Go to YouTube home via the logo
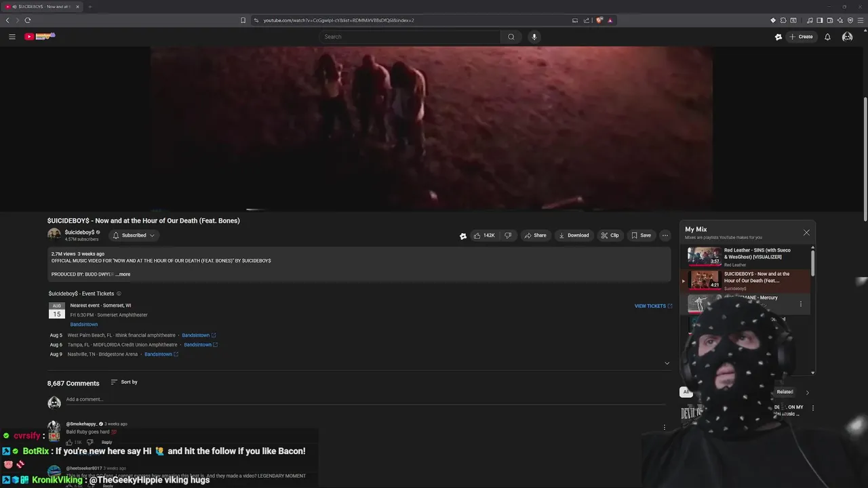Screen dimensions: 868x488 tap(39, 37)
